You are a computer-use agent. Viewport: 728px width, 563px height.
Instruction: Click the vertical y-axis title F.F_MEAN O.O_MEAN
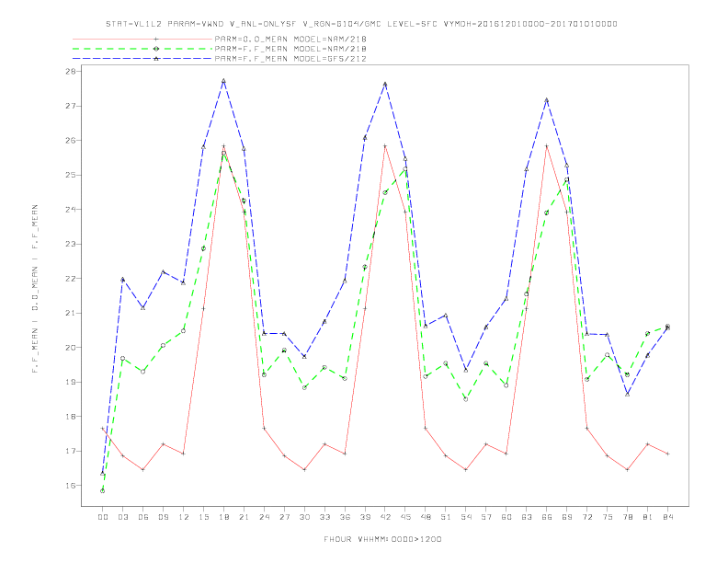(x=35, y=289)
